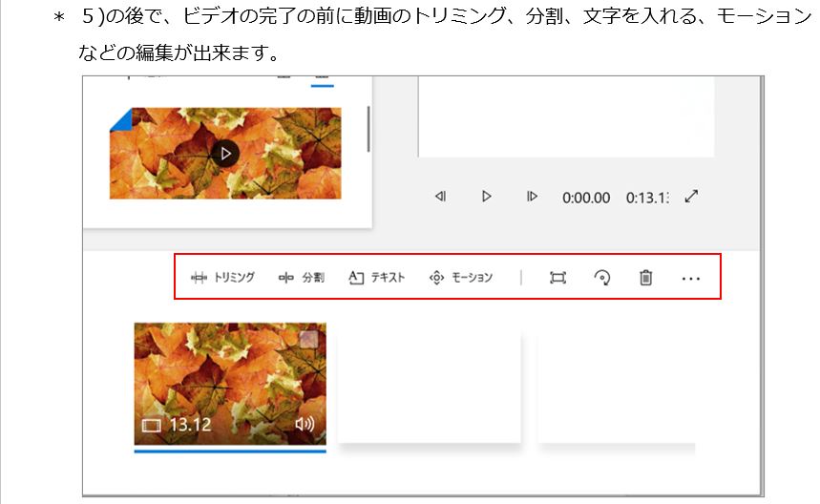This screenshot has height=504, width=820.
Task: Click the speaker volume icon on the storyboard clip
Action: click(x=305, y=424)
